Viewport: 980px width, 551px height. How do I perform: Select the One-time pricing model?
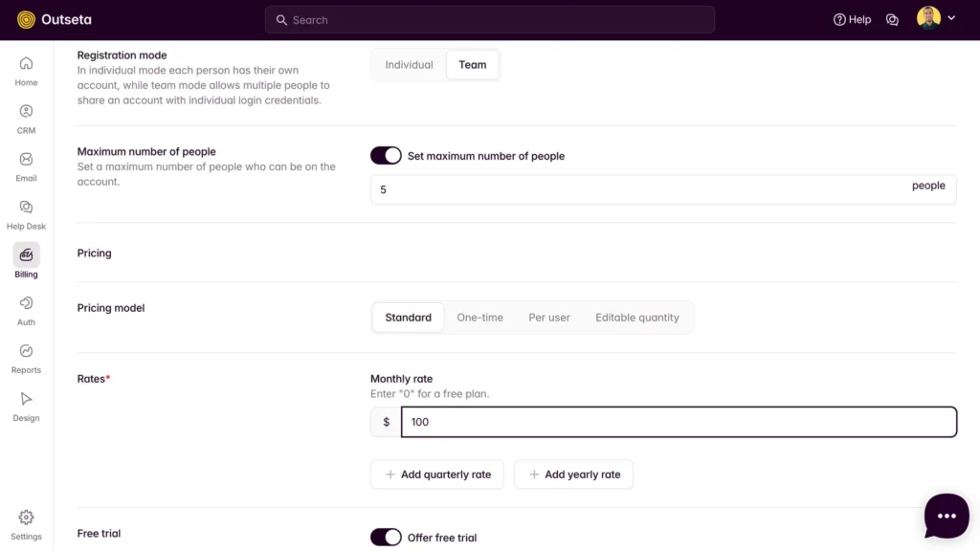pos(479,318)
